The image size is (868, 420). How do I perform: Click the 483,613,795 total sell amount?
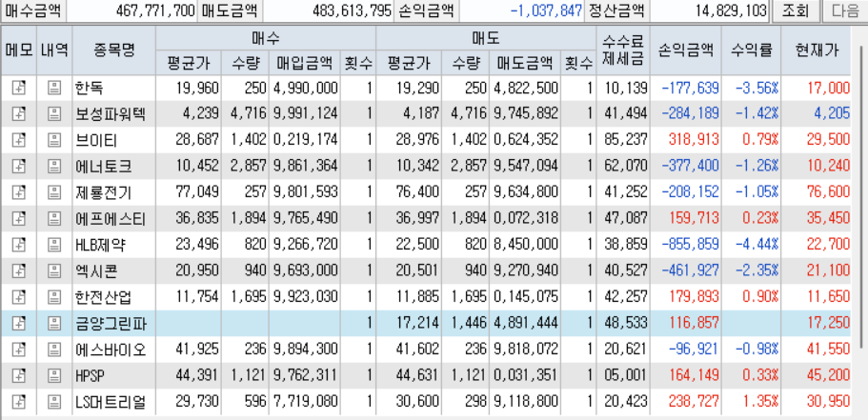pyautogui.click(x=329, y=10)
